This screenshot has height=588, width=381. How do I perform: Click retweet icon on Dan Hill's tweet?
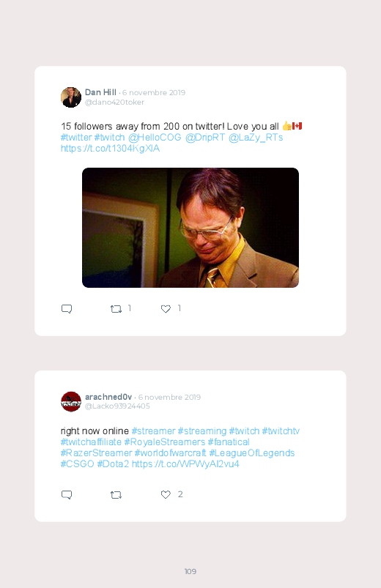tap(116, 308)
